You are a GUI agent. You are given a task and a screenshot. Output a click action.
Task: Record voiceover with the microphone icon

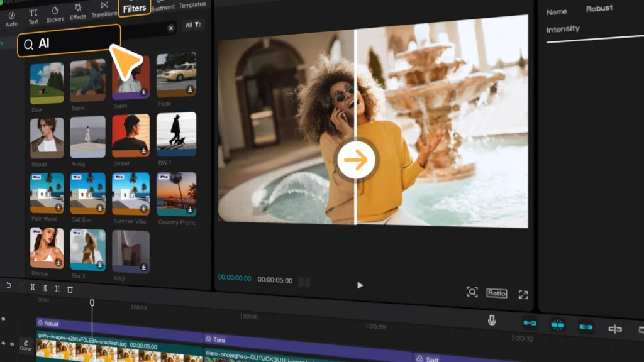pyautogui.click(x=492, y=320)
